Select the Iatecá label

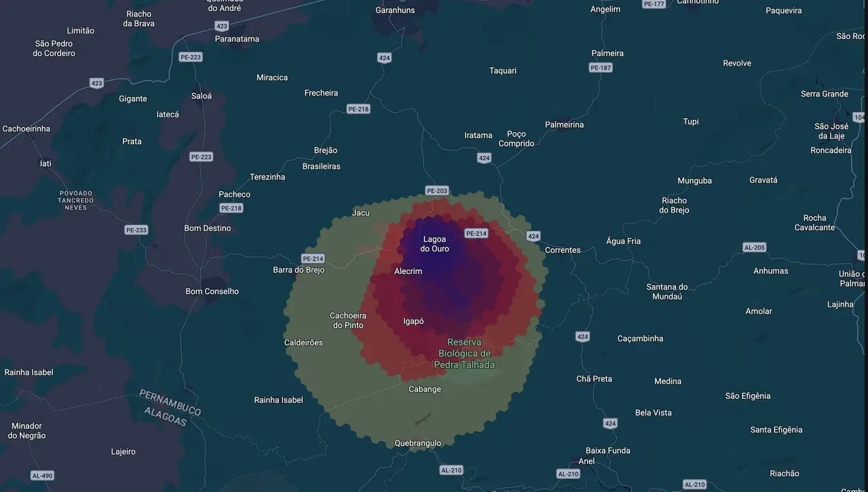click(x=167, y=115)
